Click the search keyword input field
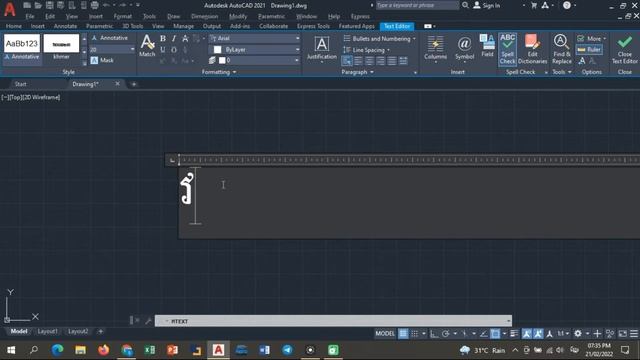Screen dimensions: 640x360 (417, 5)
